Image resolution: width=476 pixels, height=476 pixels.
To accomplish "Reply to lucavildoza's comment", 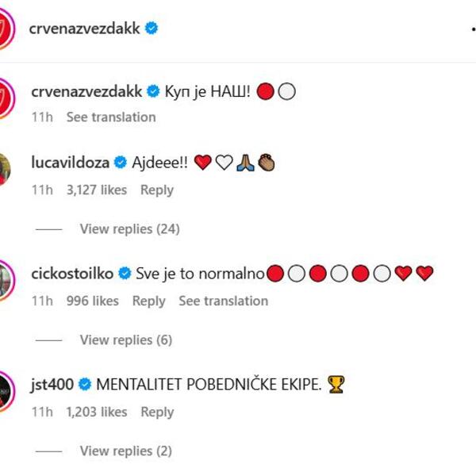I will coord(156,190).
